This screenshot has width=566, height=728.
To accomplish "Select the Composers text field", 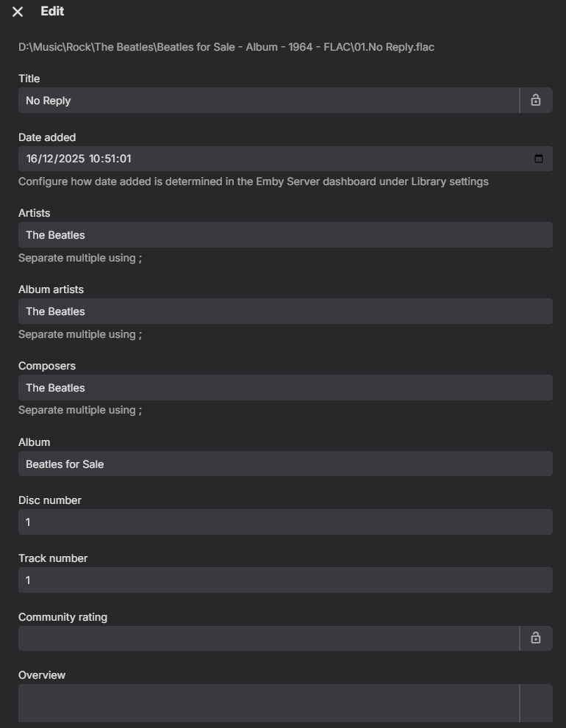I will [x=285, y=388].
